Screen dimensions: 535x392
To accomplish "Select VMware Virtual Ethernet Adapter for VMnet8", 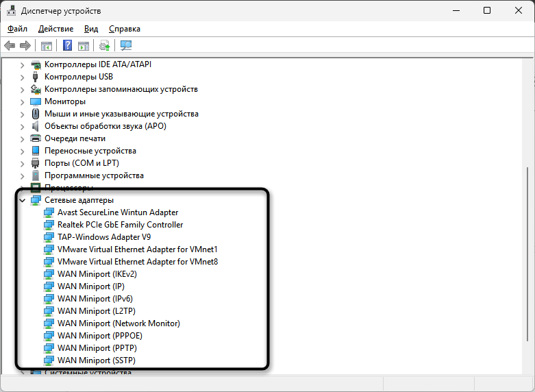I will coord(138,262).
